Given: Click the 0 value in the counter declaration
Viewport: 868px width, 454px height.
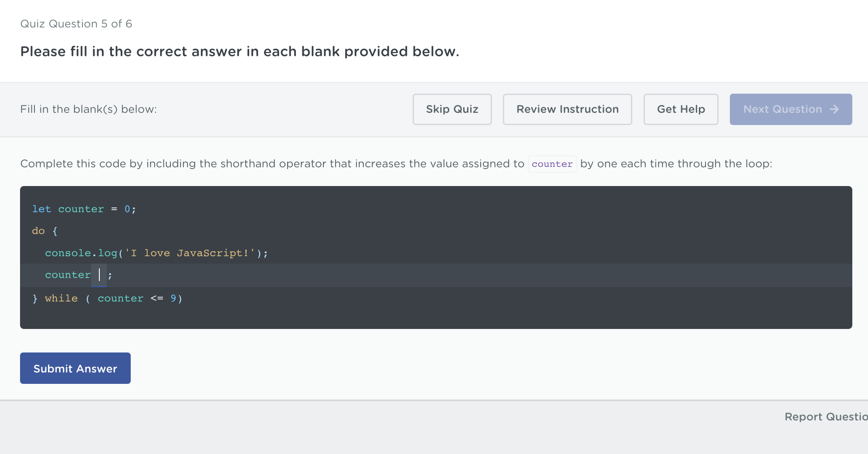Looking at the screenshot, I should point(127,209).
